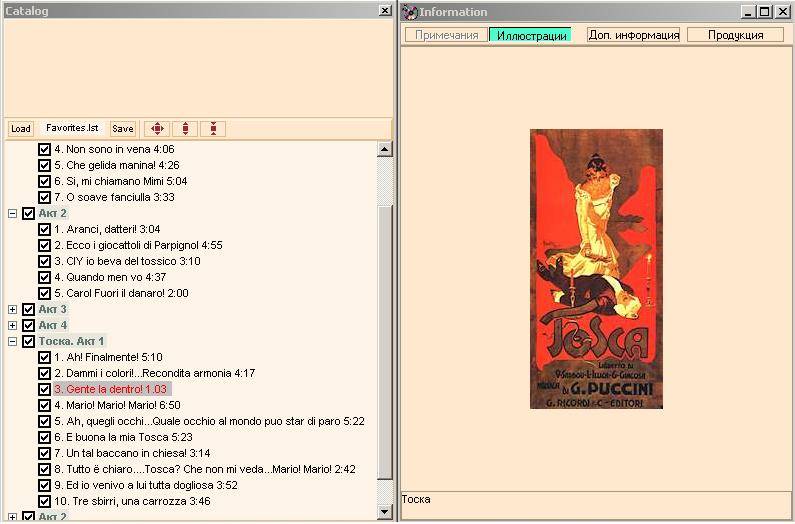The height and width of the screenshot is (524, 795).
Task: Toggle the 'Тоска. Акт 1' checkbox
Action: pos(28,341)
